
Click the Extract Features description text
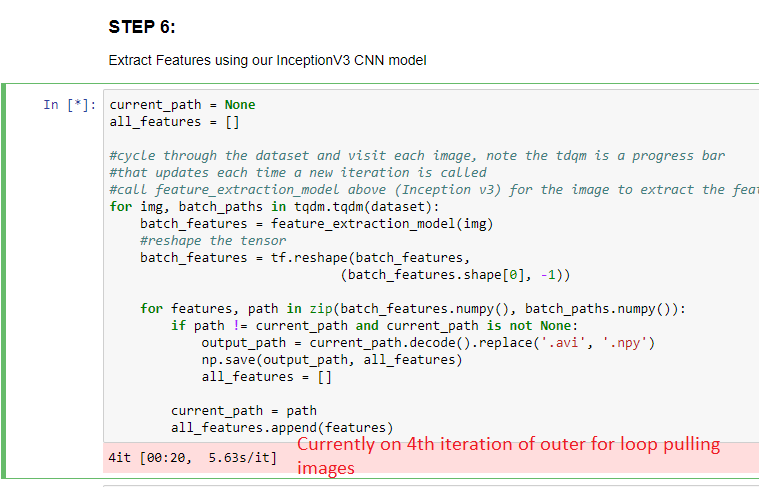(x=267, y=60)
